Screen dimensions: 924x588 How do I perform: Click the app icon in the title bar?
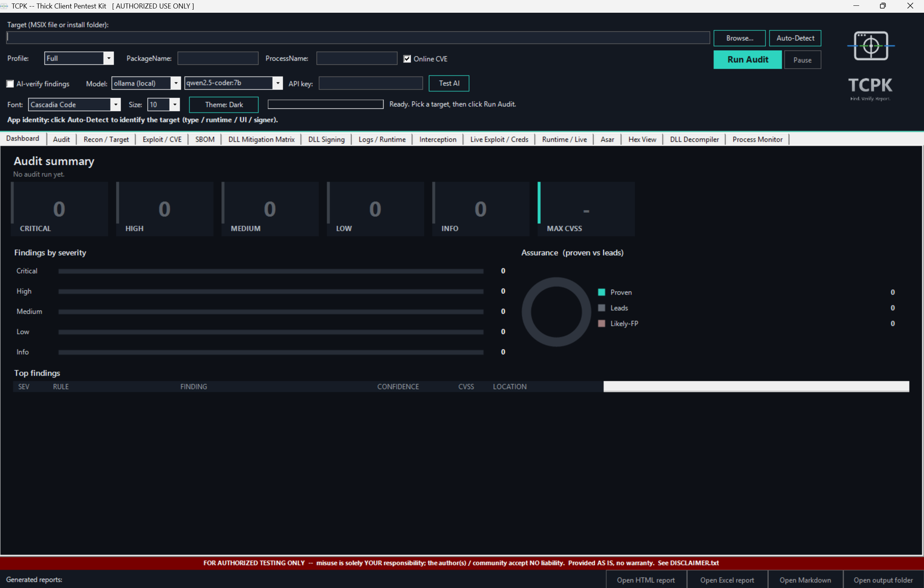[4, 6]
